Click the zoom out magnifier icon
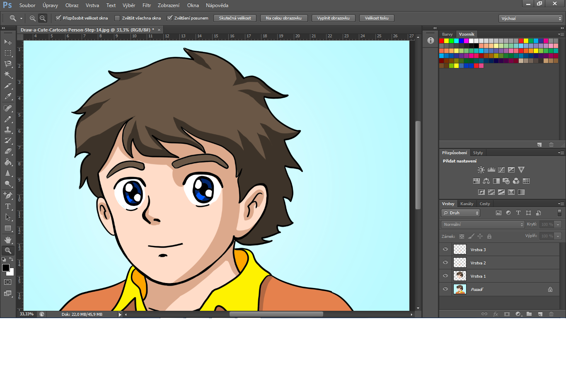This screenshot has width=566, height=392. point(43,18)
